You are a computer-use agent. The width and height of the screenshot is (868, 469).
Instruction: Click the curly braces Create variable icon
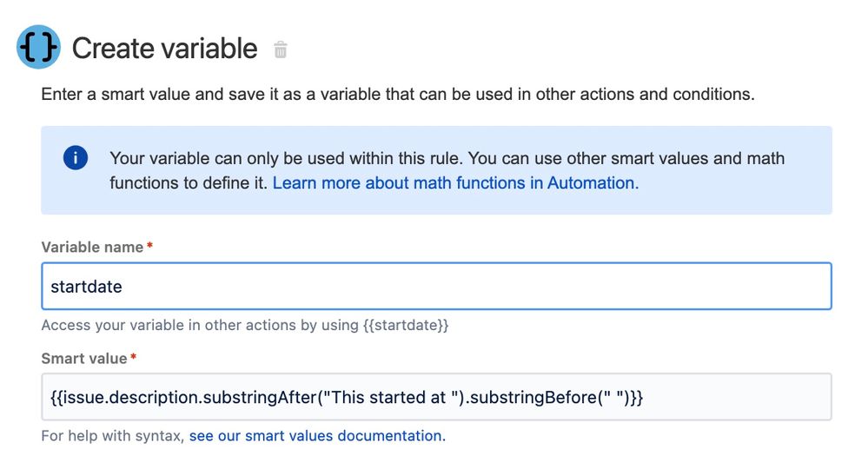[x=38, y=47]
